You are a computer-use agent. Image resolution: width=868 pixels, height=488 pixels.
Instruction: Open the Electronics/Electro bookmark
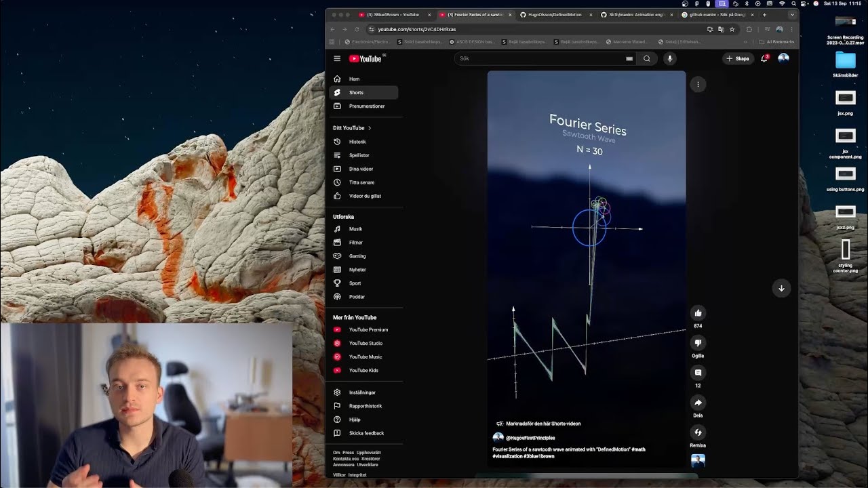coord(368,42)
